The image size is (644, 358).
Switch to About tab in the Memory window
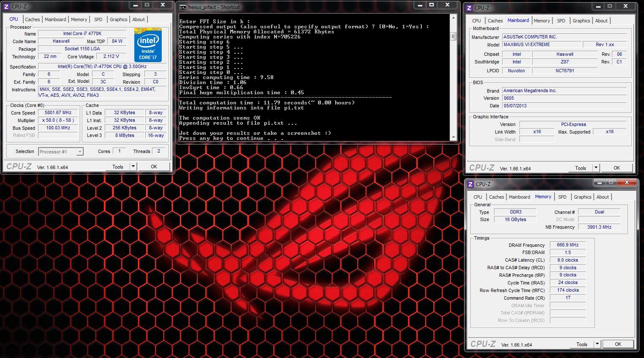tap(603, 197)
